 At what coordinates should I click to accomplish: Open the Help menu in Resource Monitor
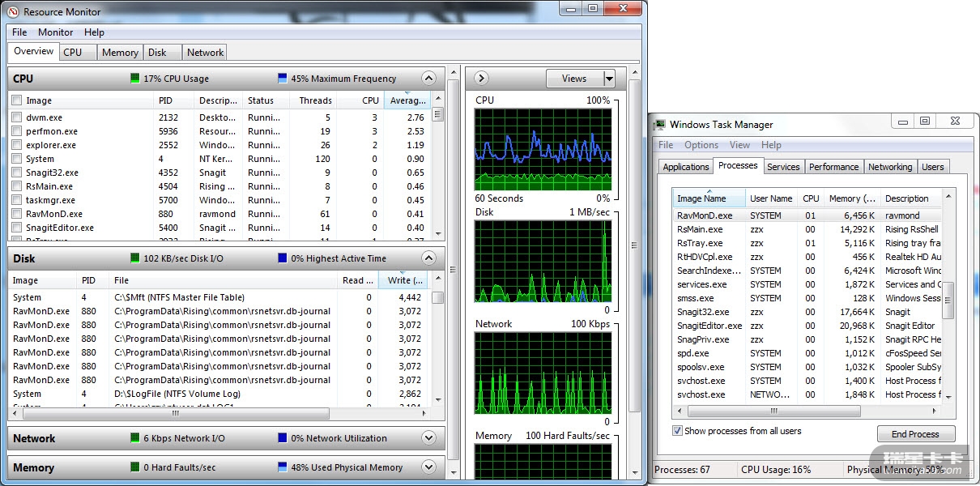(94, 32)
